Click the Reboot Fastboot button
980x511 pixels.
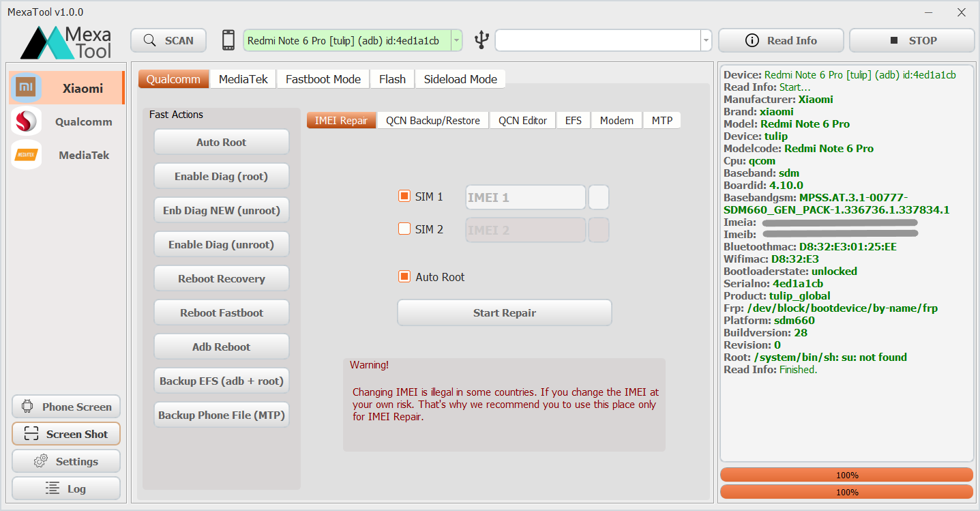point(222,312)
